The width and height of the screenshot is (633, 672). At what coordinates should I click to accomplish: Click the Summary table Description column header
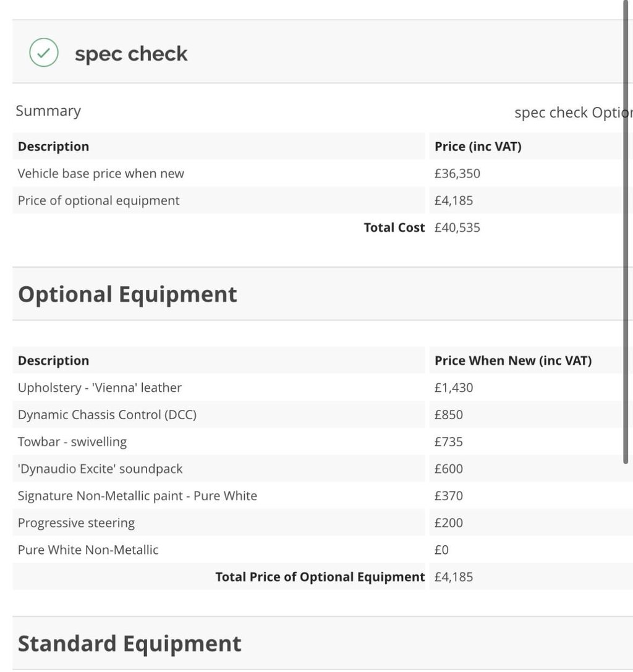click(x=53, y=147)
